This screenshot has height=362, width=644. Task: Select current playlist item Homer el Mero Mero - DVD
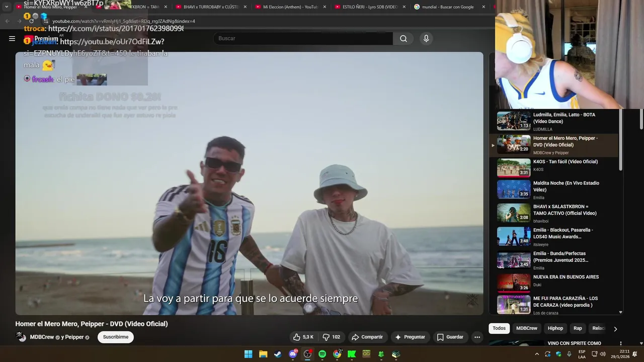point(553,145)
